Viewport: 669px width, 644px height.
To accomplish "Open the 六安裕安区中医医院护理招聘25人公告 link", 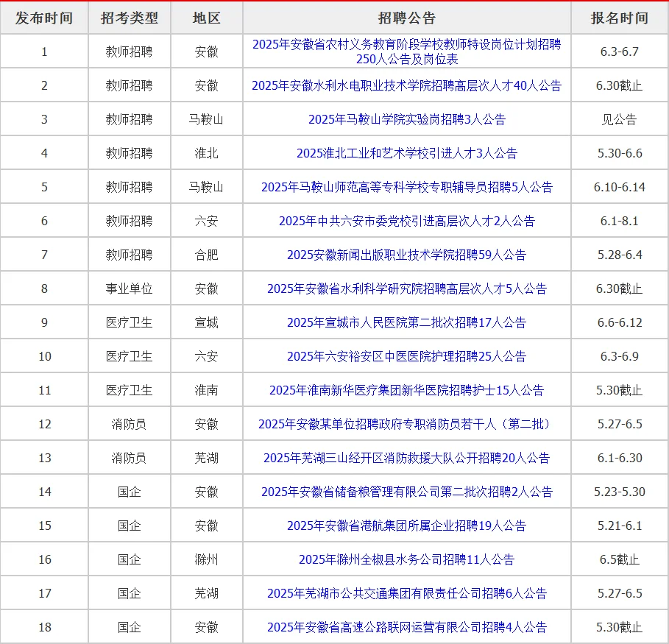I will 406,356.
